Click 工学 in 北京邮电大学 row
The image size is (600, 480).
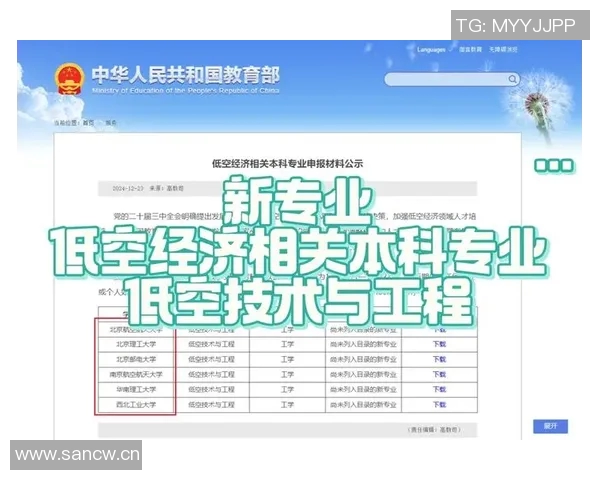pyautogui.click(x=287, y=359)
